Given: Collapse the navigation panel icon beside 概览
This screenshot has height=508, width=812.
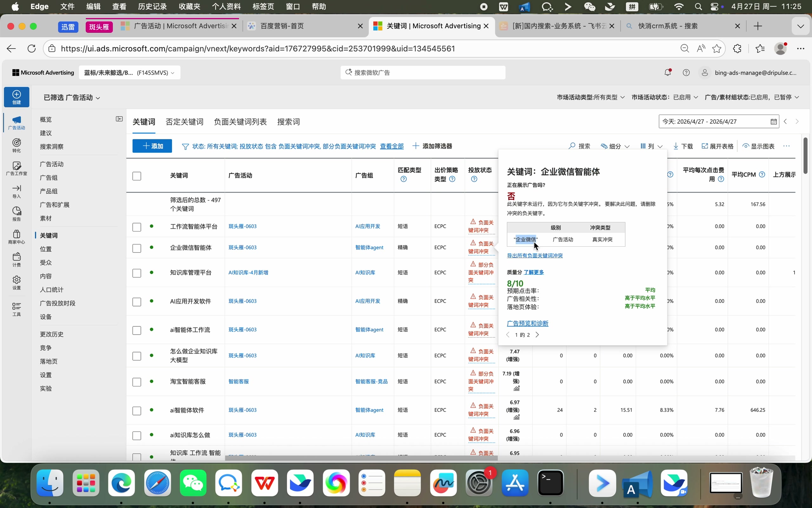Looking at the screenshot, I should [119, 119].
